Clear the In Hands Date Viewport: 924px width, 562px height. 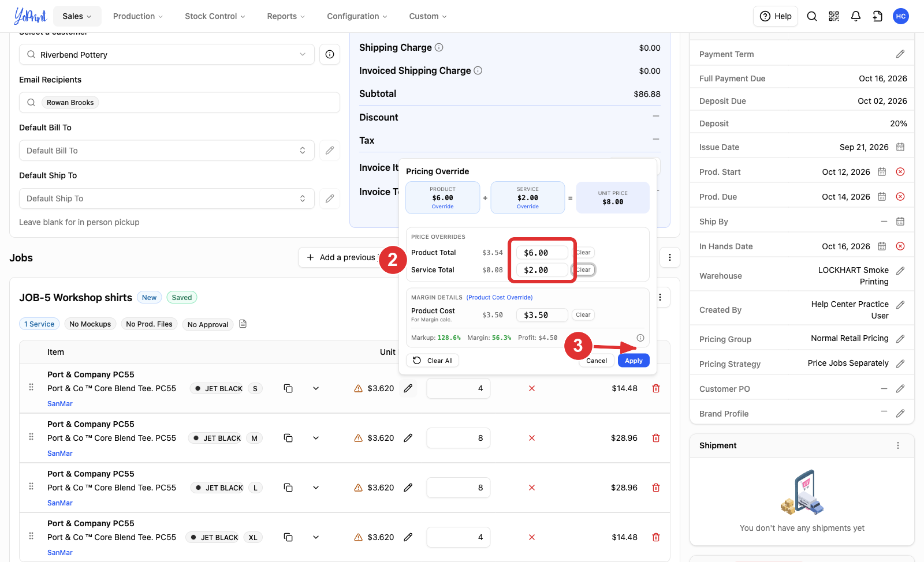900,246
